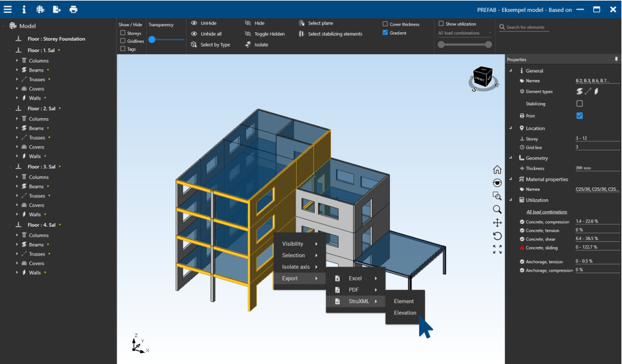Click the Isolate tool icon

point(248,44)
